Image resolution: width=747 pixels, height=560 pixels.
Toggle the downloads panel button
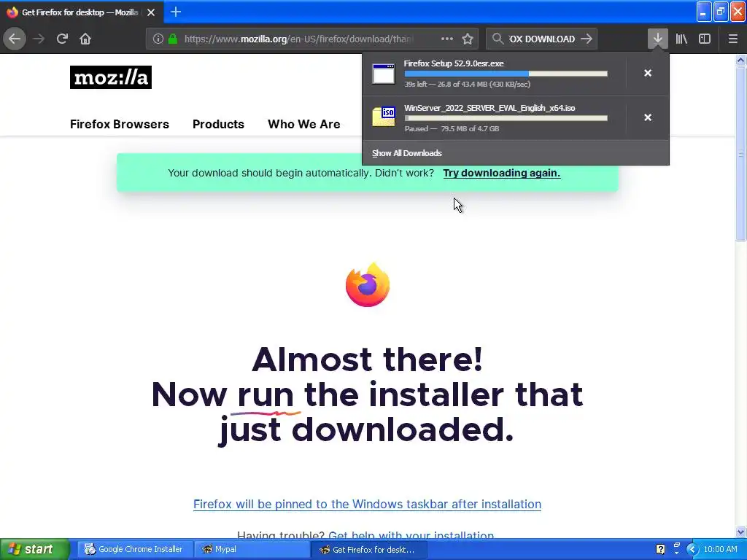pos(657,39)
